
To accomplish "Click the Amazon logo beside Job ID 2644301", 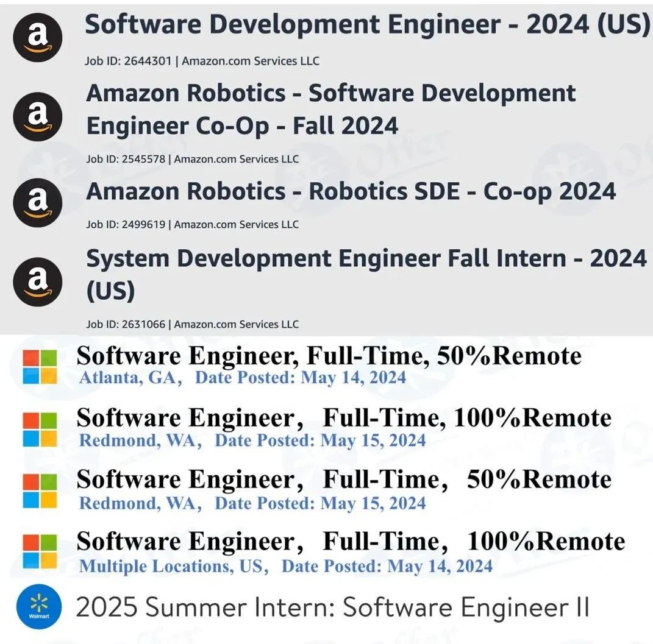I will 38,37.
